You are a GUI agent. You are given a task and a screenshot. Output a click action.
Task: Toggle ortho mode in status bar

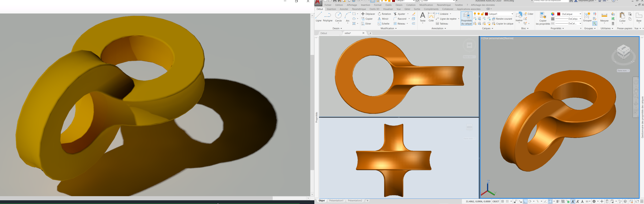tap(525, 201)
